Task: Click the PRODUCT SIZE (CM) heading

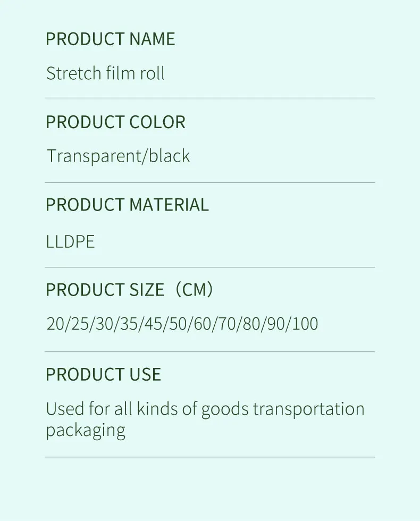Action: click(x=129, y=290)
